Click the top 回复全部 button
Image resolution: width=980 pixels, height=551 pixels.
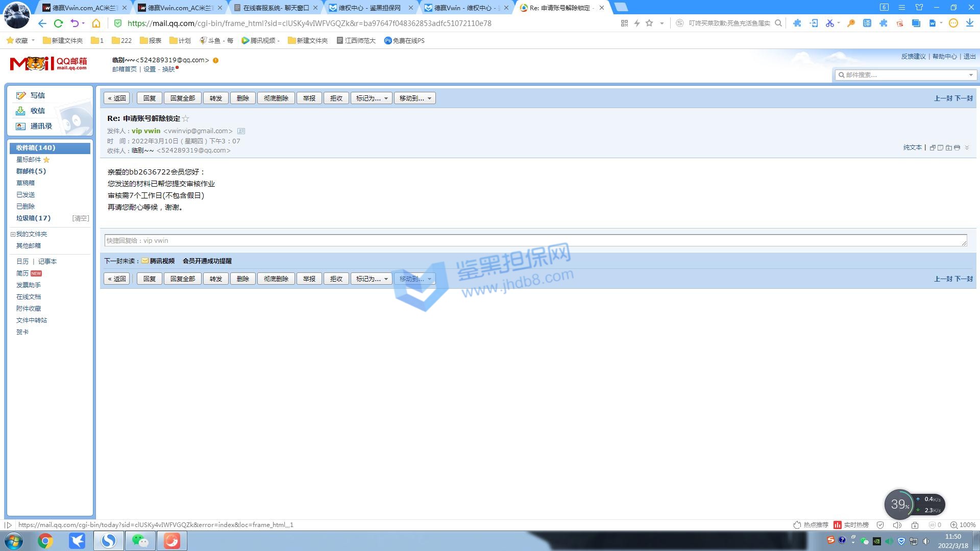[x=182, y=98]
